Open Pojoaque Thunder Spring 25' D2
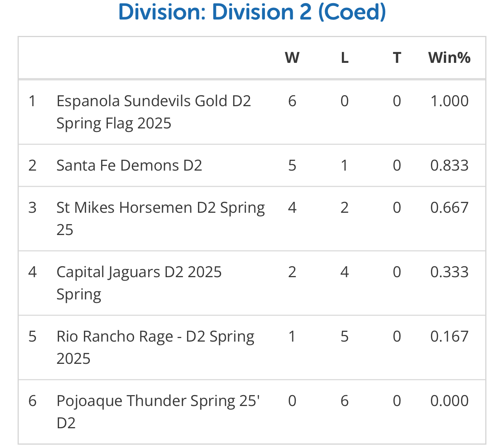 [x=158, y=412]
